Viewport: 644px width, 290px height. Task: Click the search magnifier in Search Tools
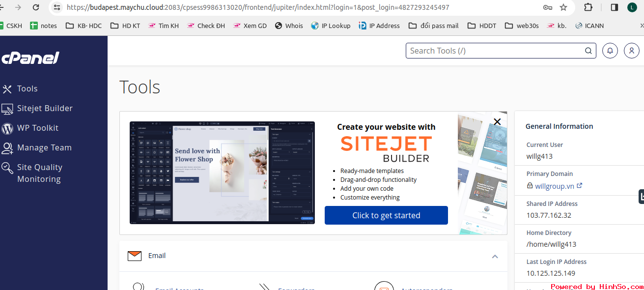point(588,51)
